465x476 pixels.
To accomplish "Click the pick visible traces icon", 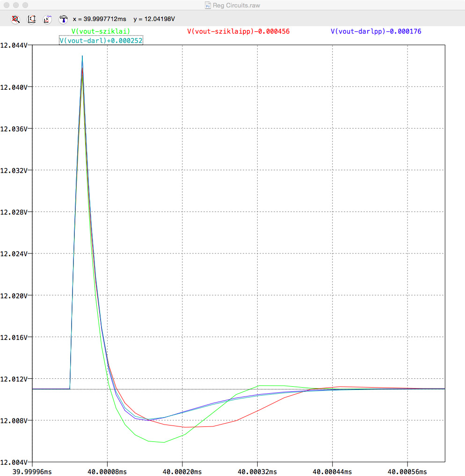I will click(47, 20).
